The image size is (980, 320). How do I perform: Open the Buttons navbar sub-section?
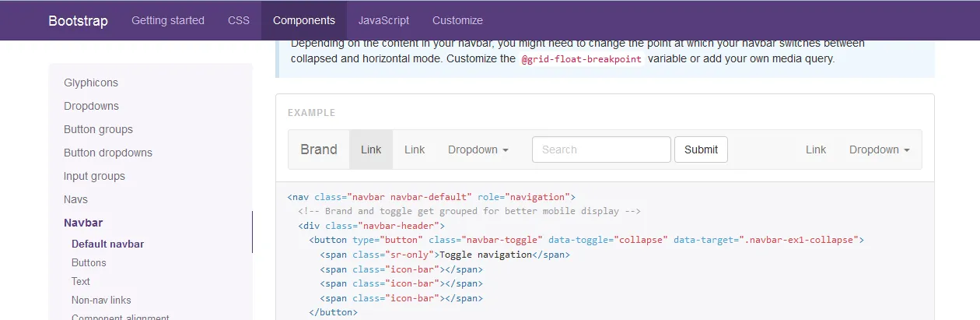(x=89, y=262)
